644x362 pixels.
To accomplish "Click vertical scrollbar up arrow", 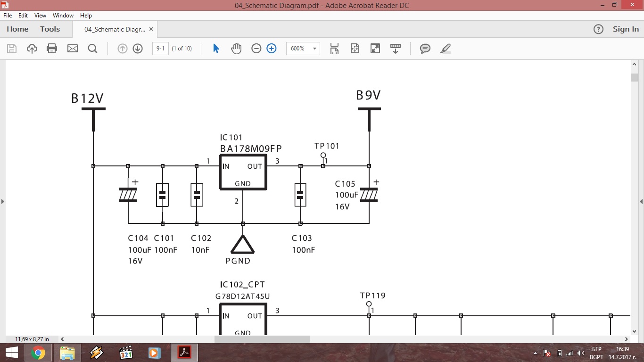I will point(634,65).
